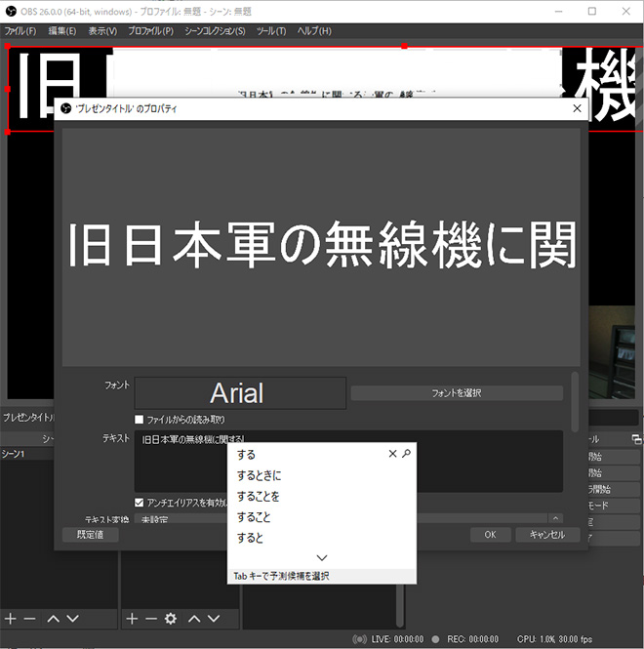Open the 編集(E) menu
The image size is (644, 649).
pyautogui.click(x=62, y=31)
